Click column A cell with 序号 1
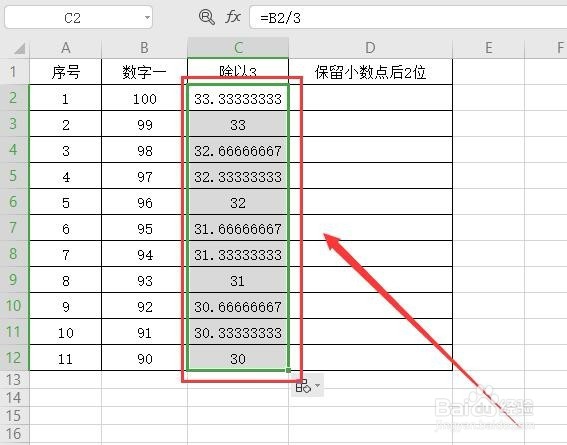This screenshot has width=567, height=445. 65,98
